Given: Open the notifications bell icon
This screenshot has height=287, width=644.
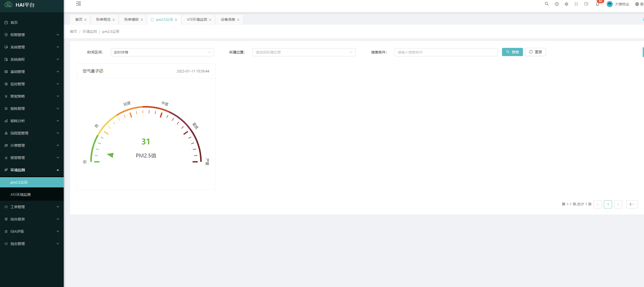Looking at the screenshot, I should (597, 4).
